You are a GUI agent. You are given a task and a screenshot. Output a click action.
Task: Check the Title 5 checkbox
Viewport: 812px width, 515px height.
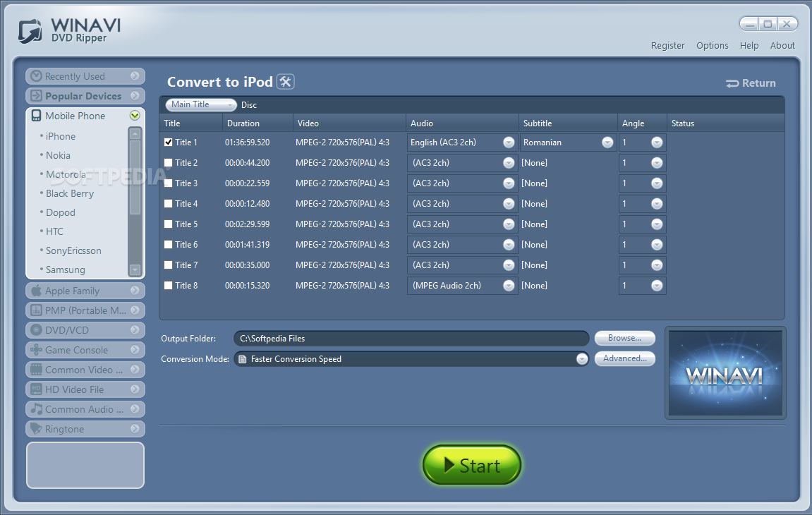(169, 224)
